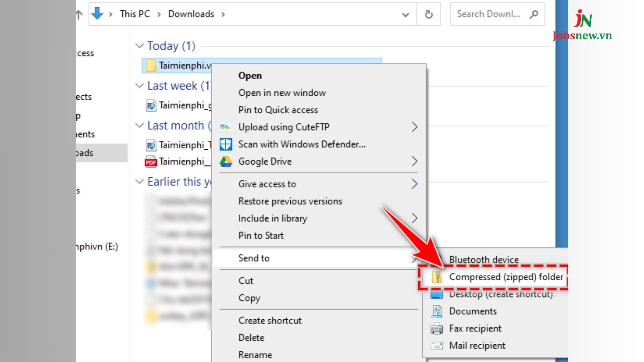Click the Fax recipient icon

point(437,329)
